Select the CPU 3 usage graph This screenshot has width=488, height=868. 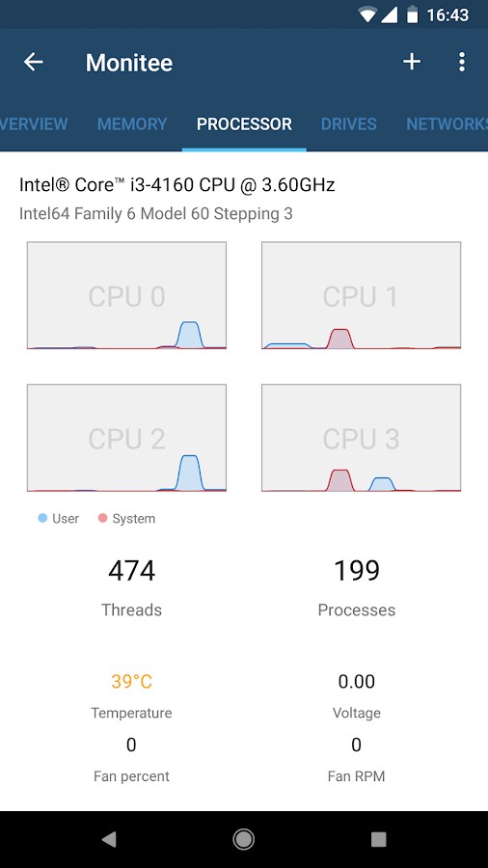pos(361,438)
